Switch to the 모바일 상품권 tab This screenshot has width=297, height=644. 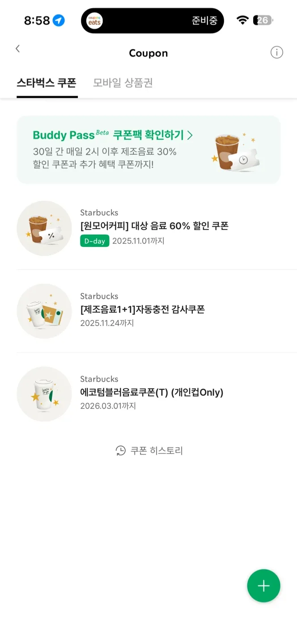(123, 83)
